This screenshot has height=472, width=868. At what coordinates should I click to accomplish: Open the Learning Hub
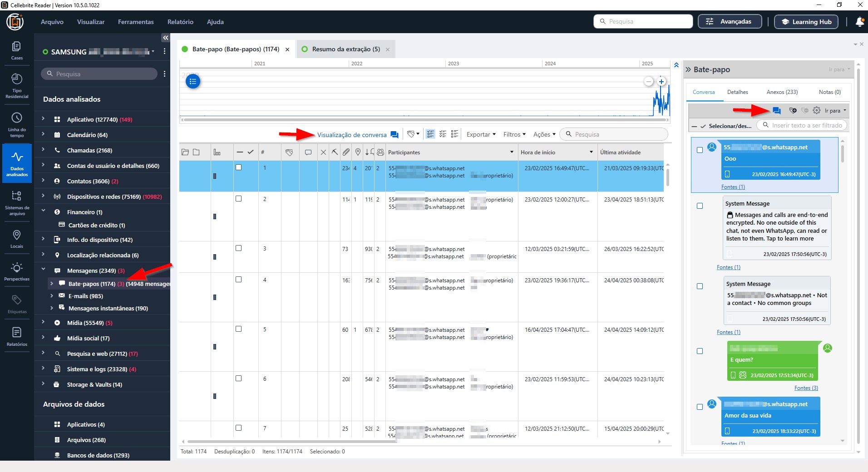(x=806, y=21)
